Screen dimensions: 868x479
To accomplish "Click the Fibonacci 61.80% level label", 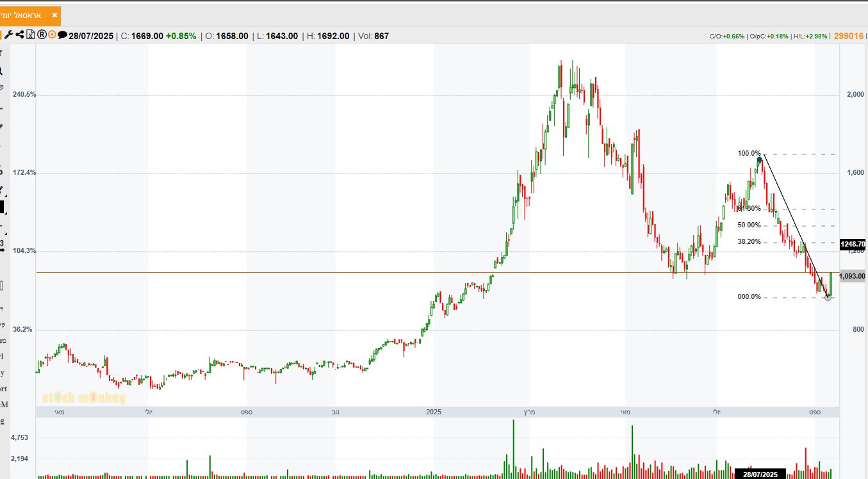I will (749, 209).
